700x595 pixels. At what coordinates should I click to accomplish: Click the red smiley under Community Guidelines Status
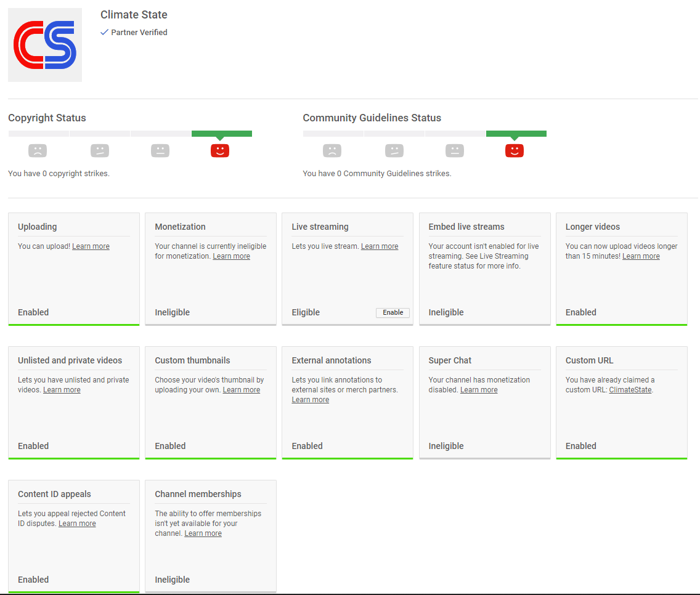click(x=515, y=150)
